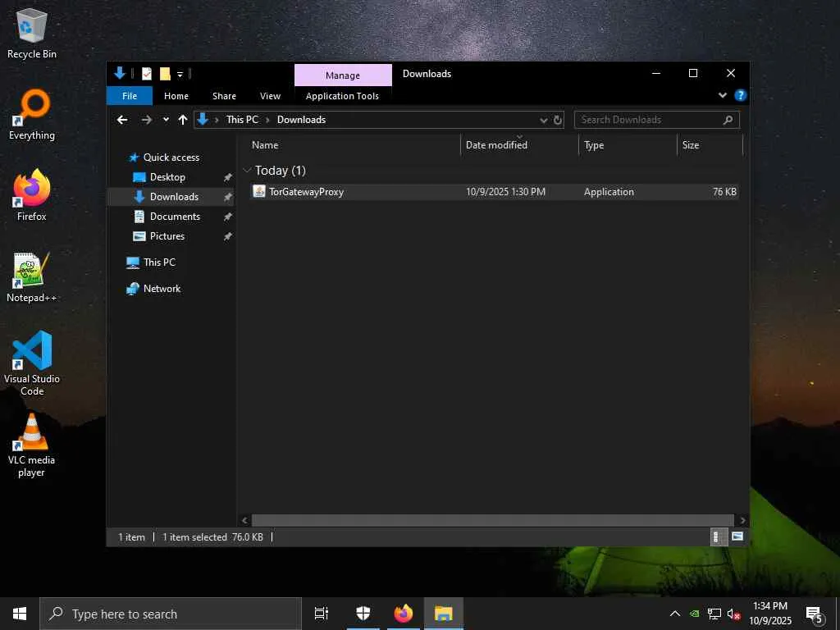The width and height of the screenshot is (840, 630).
Task: Sort by the Date modified column header
Action: [519, 144]
